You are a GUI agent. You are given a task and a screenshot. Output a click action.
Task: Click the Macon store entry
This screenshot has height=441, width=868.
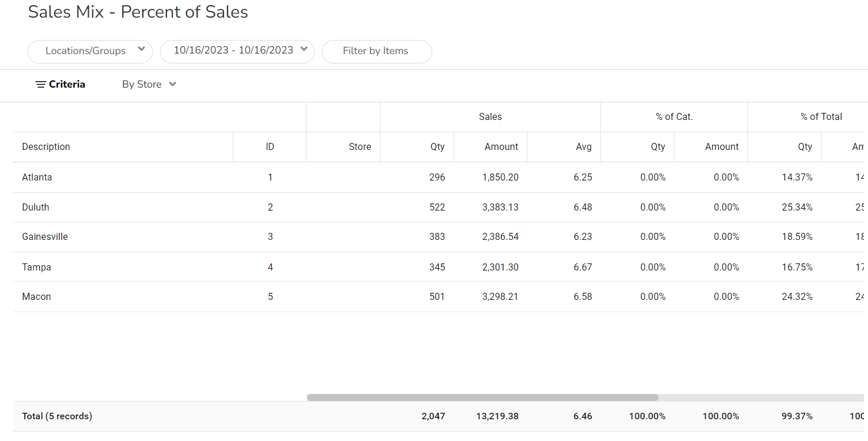(x=36, y=297)
